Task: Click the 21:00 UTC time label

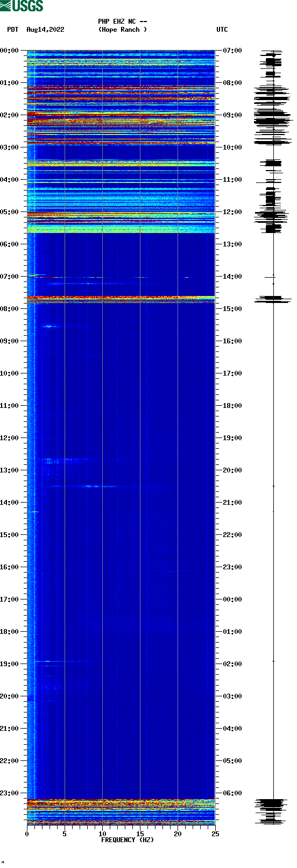Action: [x=232, y=503]
